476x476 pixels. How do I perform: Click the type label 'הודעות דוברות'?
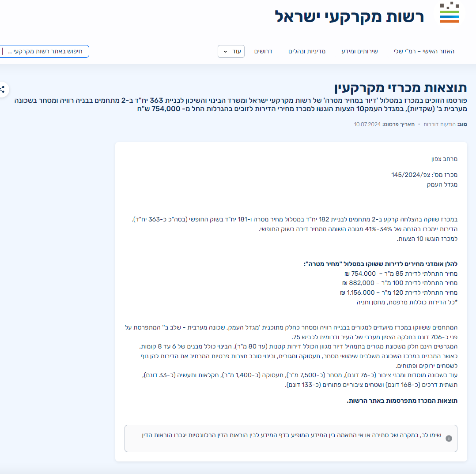point(439,124)
